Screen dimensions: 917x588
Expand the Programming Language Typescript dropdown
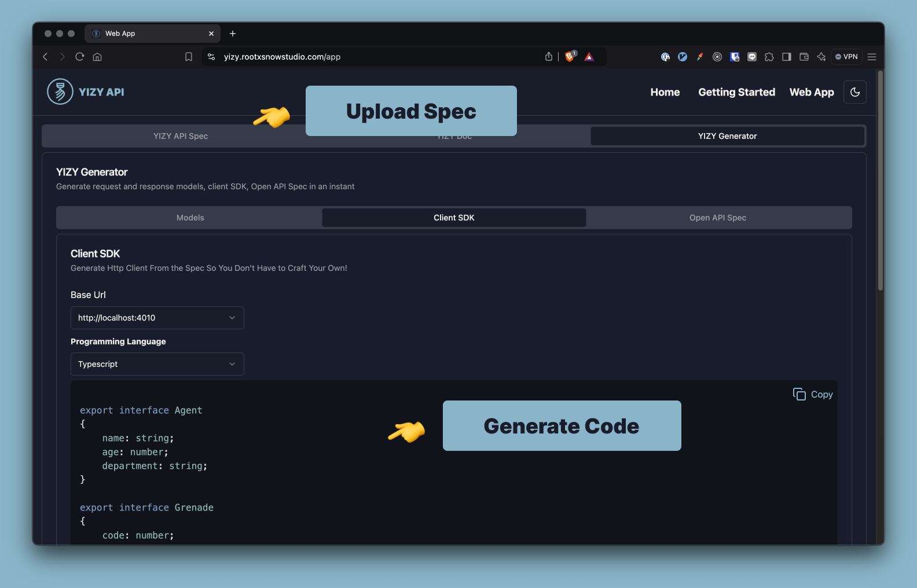(157, 364)
